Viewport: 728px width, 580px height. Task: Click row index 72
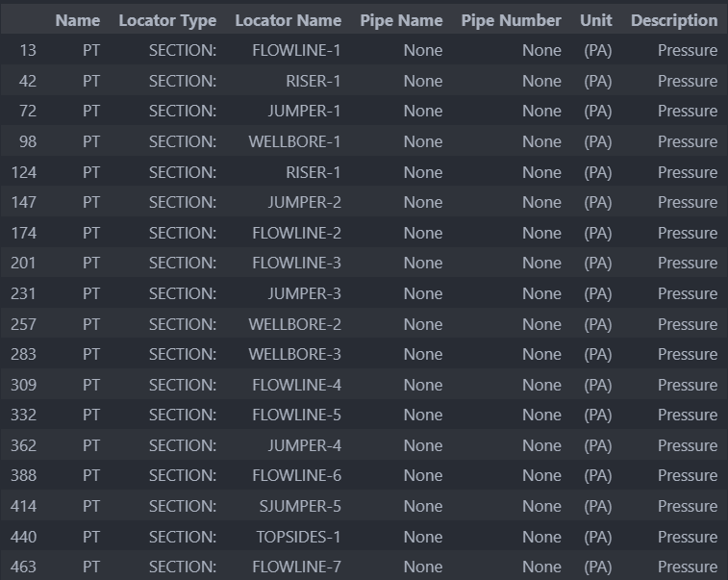click(28, 111)
